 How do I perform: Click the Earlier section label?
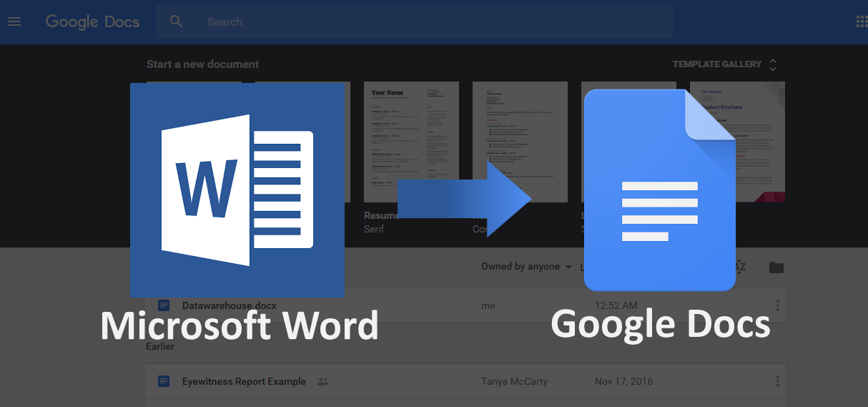coord(160,346)
